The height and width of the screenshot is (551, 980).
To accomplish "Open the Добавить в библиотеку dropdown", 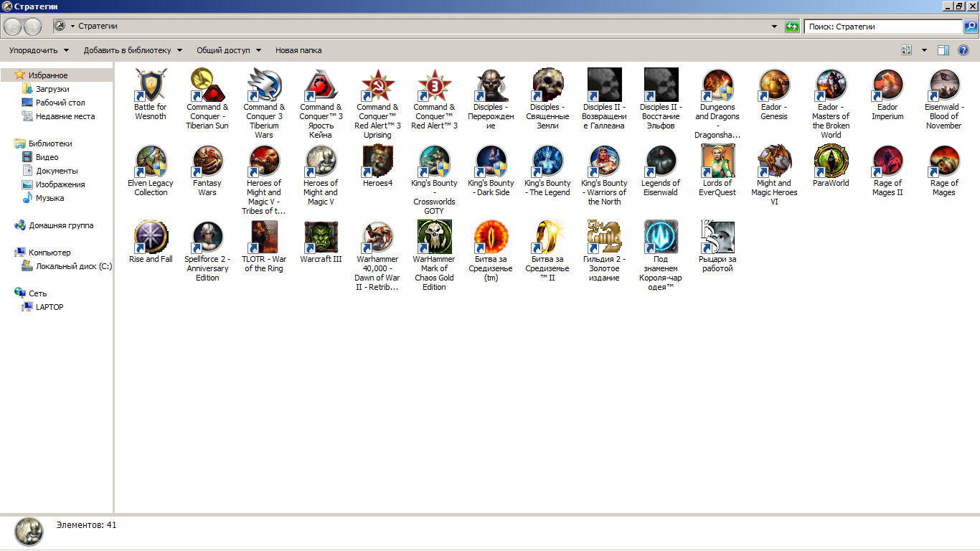I will point(133,50).
